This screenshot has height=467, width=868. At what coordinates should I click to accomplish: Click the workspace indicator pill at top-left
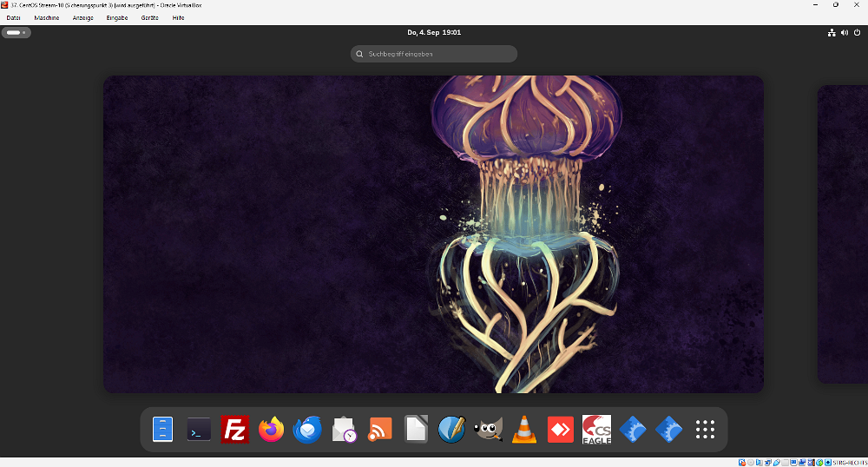tap(16, 33)
